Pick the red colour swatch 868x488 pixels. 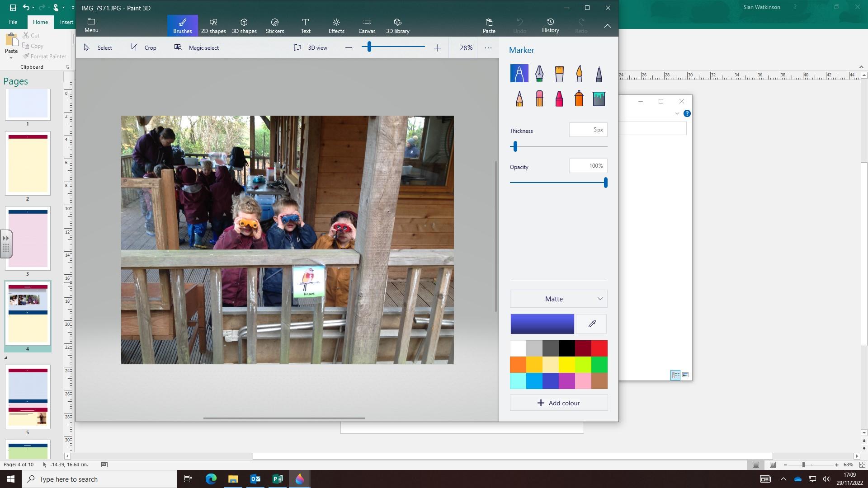point(599,348)
